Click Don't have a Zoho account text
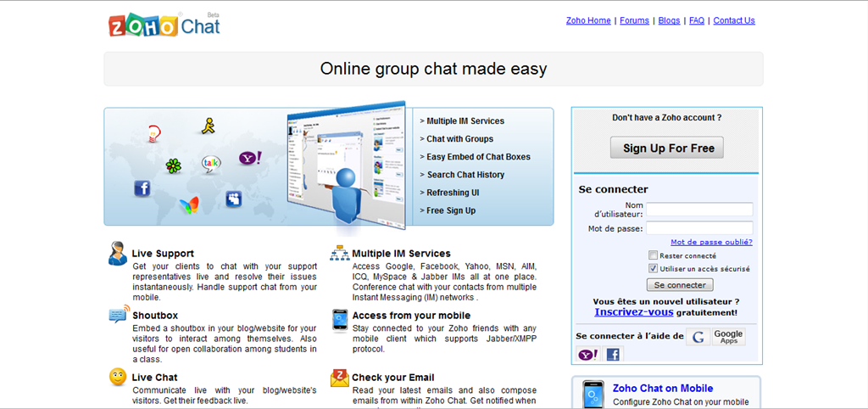 tap(666, 117)
